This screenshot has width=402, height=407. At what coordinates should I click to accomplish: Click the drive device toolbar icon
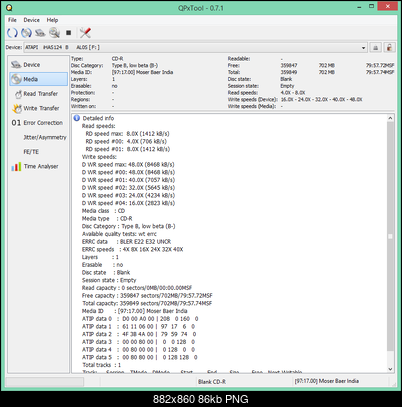(40, 33)
